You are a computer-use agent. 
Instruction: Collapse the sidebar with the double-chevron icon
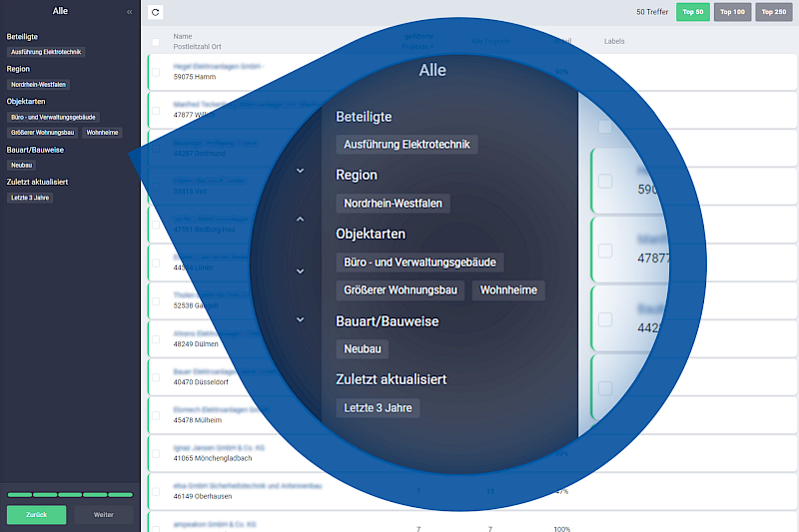tap(129, 12)
